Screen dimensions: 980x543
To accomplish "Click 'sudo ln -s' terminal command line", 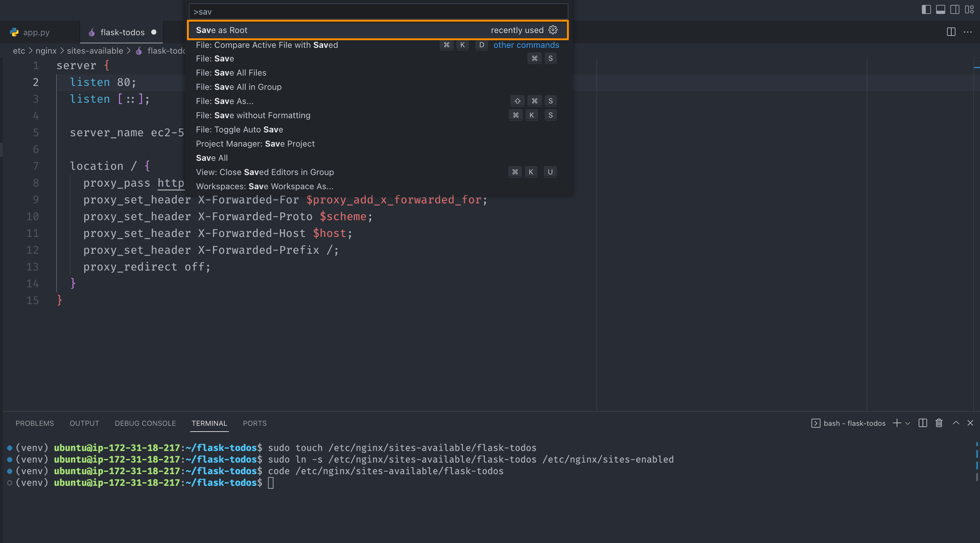I will [x=471, y=459].
